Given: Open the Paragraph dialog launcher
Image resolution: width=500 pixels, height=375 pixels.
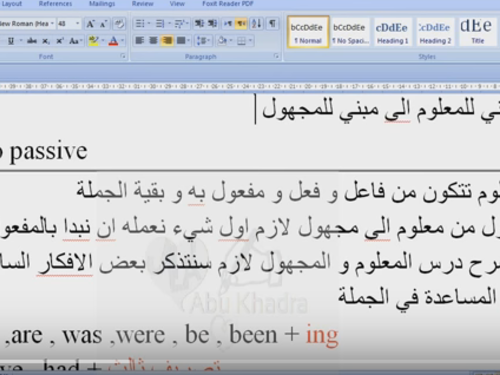Looking at the screenshot, I should click(276, 56).
